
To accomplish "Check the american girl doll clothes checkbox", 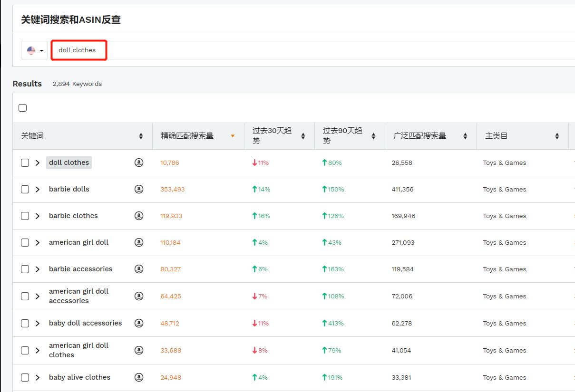I will (x=25, y=350).
